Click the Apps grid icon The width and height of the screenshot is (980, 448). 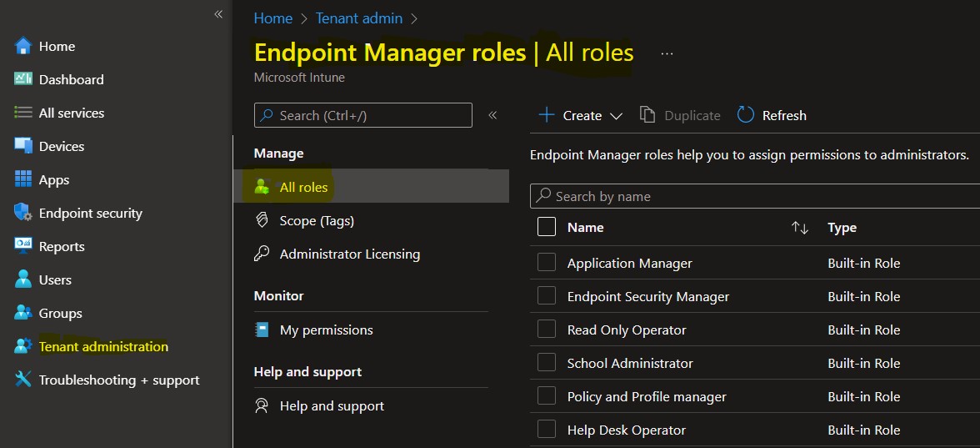[23, 179]
